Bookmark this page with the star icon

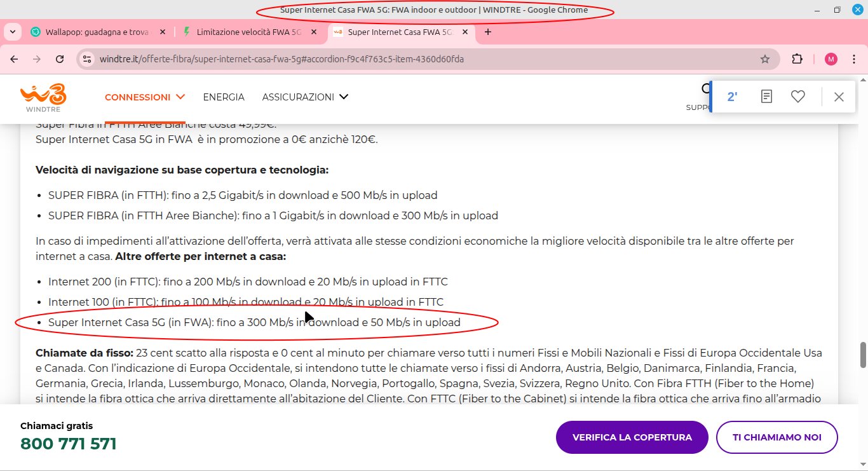[765, 59]
